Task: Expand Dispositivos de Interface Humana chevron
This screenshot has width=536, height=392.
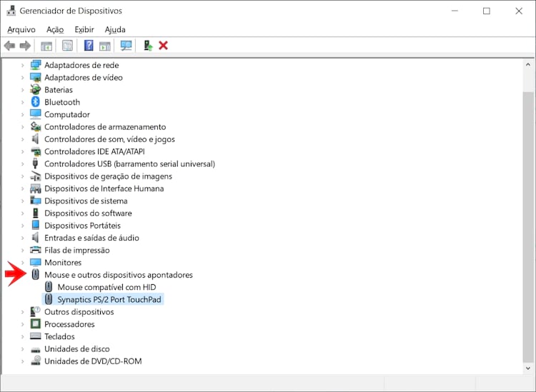Action: click(x=23, y=189)
